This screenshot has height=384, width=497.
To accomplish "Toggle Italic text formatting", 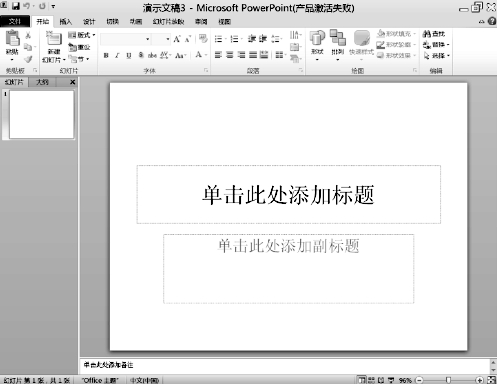I will [117, 56].
